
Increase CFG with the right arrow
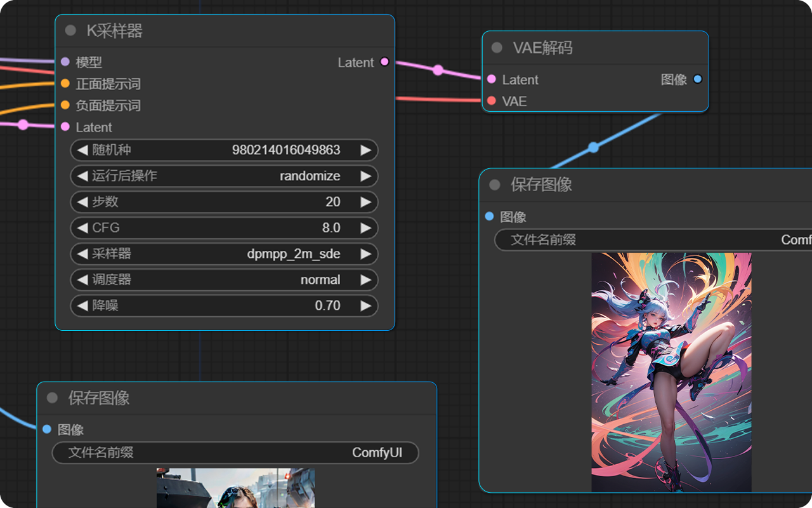[366, 227]
